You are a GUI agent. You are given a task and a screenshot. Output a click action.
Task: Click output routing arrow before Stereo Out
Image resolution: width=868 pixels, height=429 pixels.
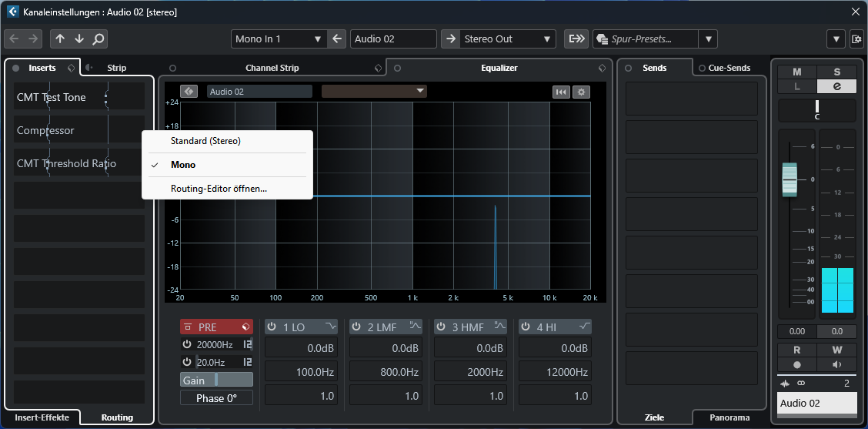451,39
